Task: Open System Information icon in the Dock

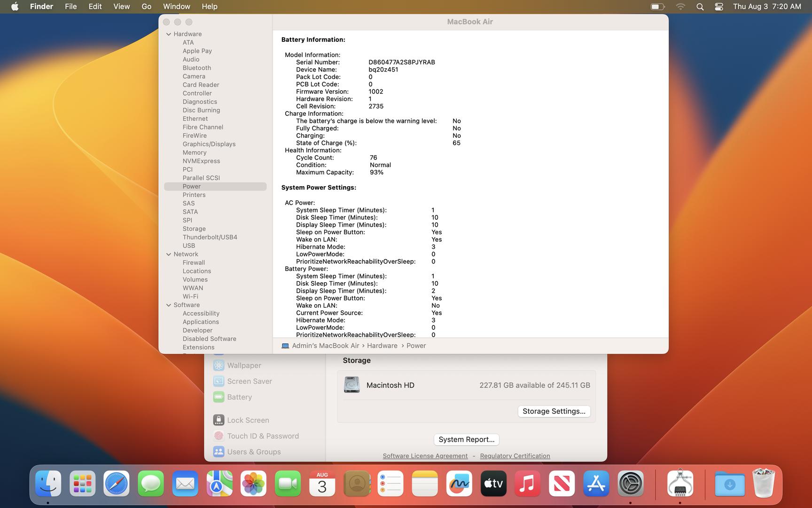Action: point(680,484)
